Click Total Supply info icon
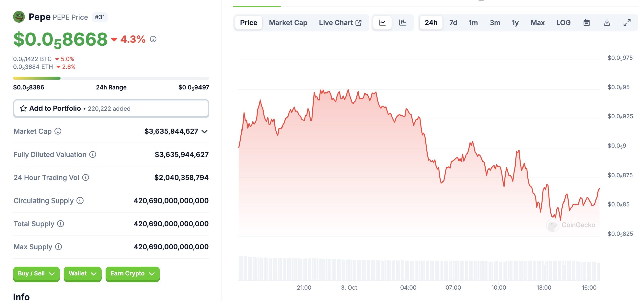This screenshot has height=301, width=644. click(x=61, y=224)
